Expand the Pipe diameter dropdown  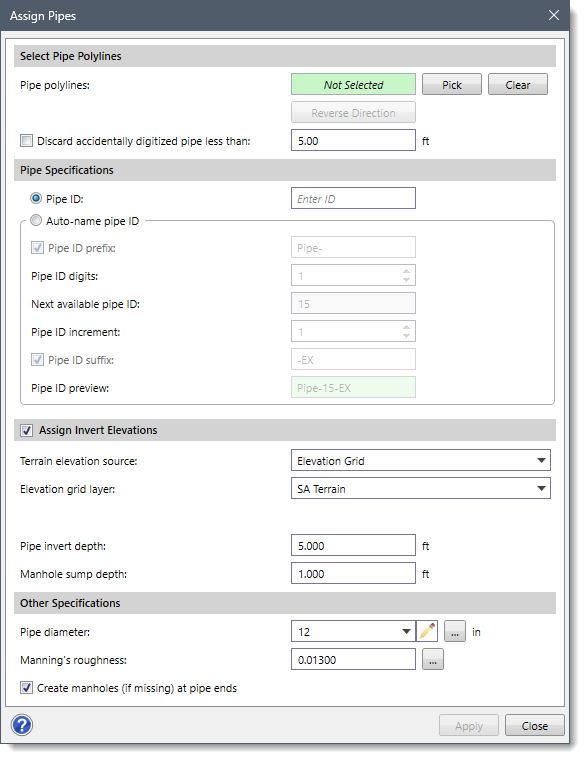pyautogui.click(x=406, y=632)
